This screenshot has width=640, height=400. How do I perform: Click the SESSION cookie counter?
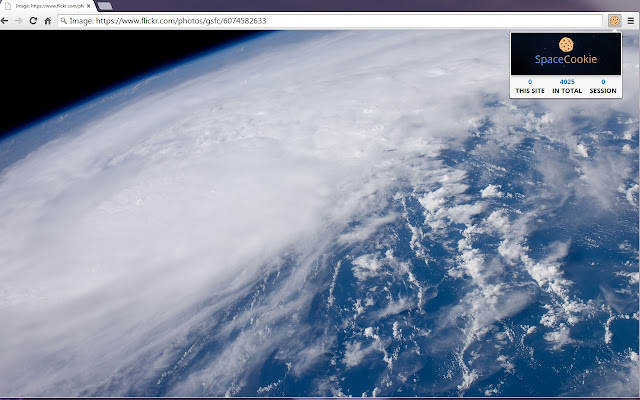(x=603, y=87)
